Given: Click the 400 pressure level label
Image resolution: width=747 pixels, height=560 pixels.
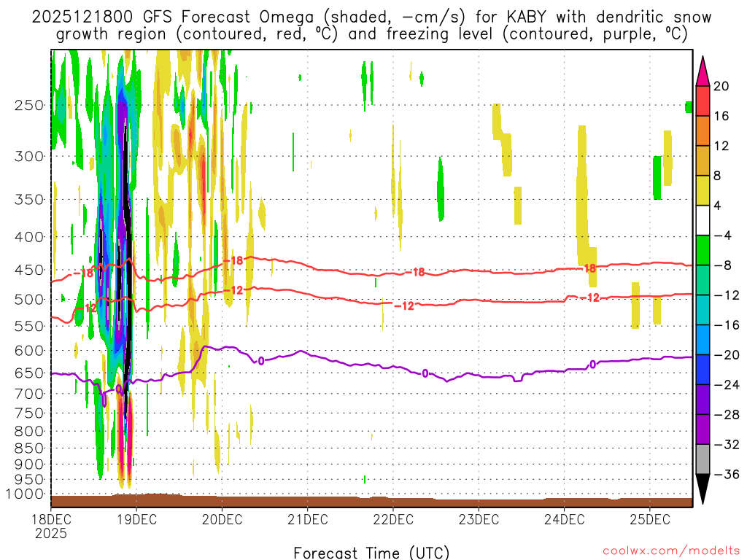Looking at the screenshot, I should click(x=29, y=237).
